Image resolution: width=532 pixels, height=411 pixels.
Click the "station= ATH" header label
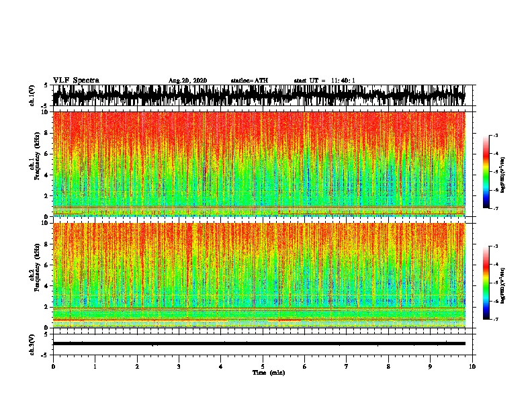click(x=249, y=81)
